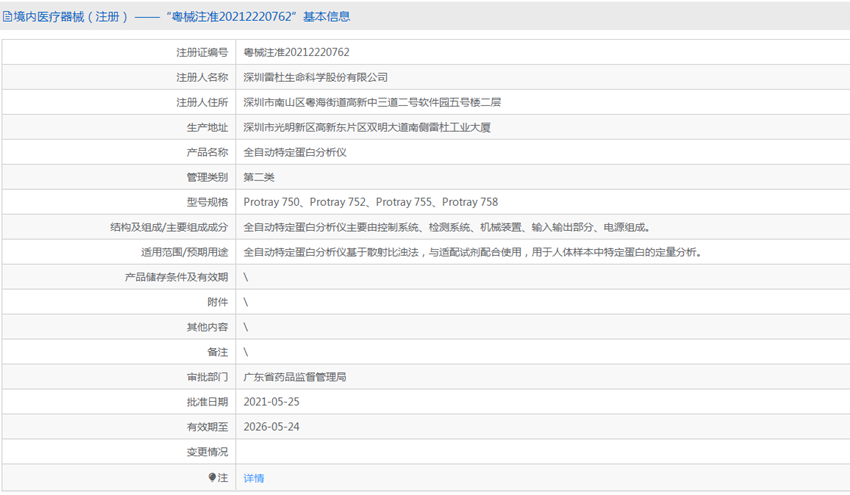
Task: Click the backslash value in the 其他内容 row
Action: (246, 326)
